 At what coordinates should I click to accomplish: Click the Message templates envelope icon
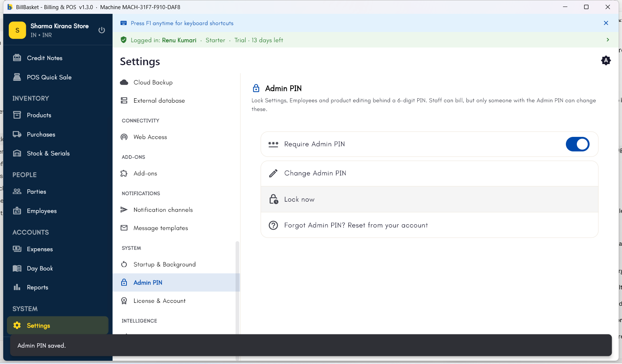click(x=124, y=228)
